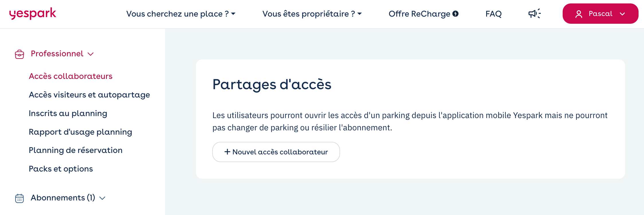This screenshot has height=215, width=644.
Task: Click the Professionnel briefcase icon
Action: 19,54
